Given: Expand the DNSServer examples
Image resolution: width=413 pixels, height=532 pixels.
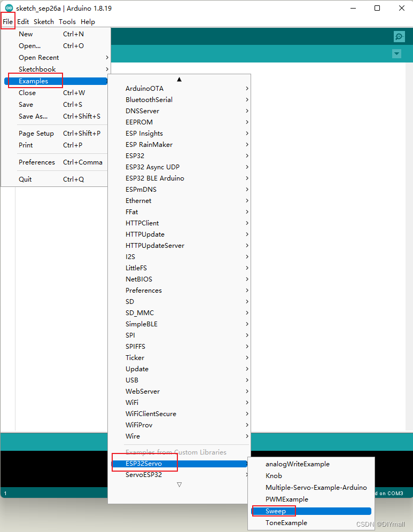Looking at the screenshot, I should pyautogui.click(x=180, y=111).
